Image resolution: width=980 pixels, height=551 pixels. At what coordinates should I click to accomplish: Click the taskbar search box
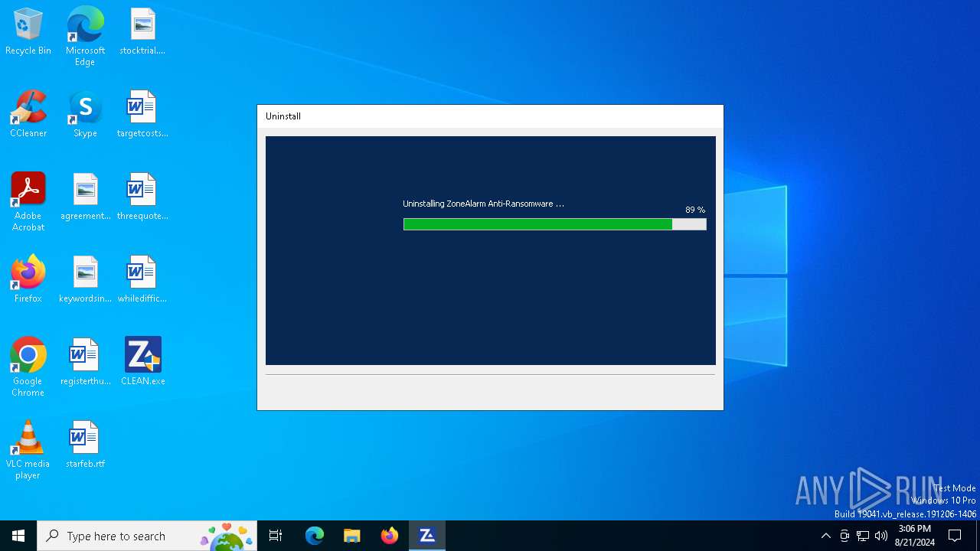tap(147, 536)
